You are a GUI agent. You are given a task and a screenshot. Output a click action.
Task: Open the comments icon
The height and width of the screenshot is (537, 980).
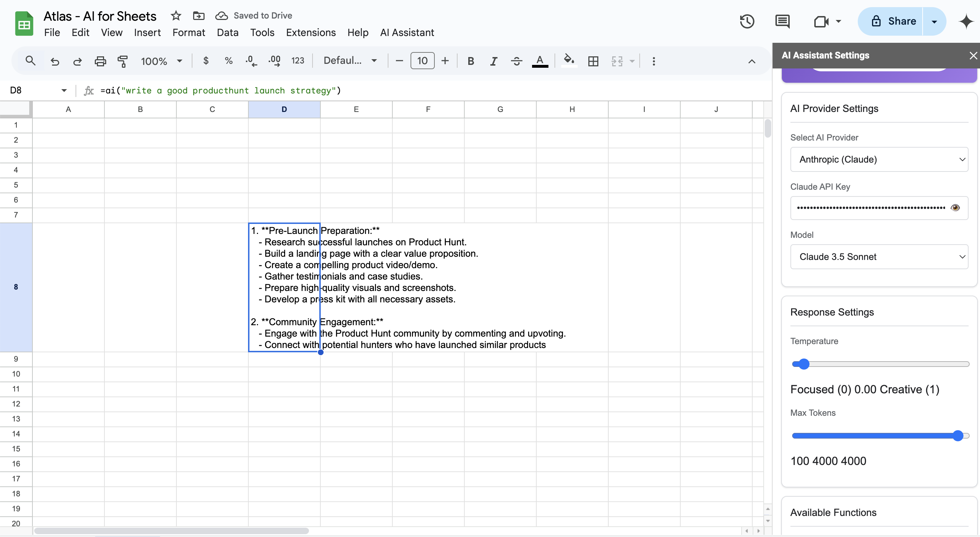coord(782,21)
